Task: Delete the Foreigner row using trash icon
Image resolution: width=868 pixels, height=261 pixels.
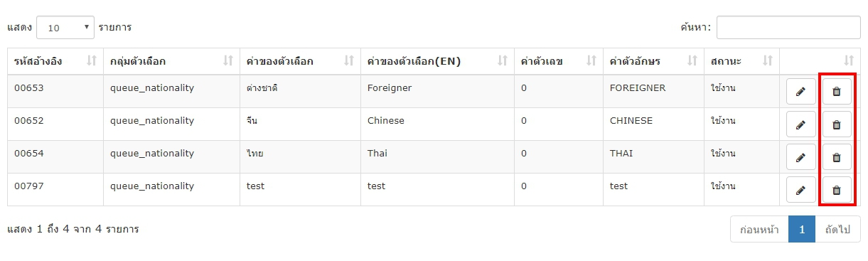Action: click(x=837, y=92)
